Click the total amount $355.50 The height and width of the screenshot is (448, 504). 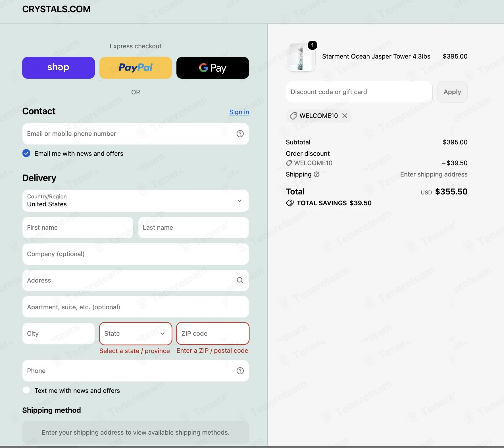tap(451, 192)
